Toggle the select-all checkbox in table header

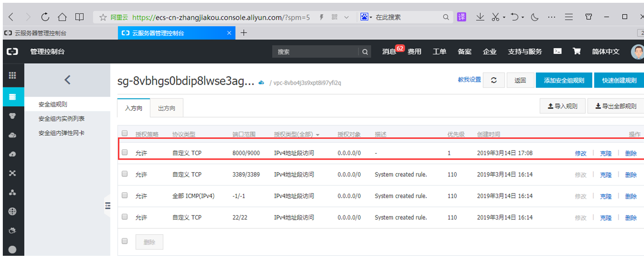(x=125, y=133)
